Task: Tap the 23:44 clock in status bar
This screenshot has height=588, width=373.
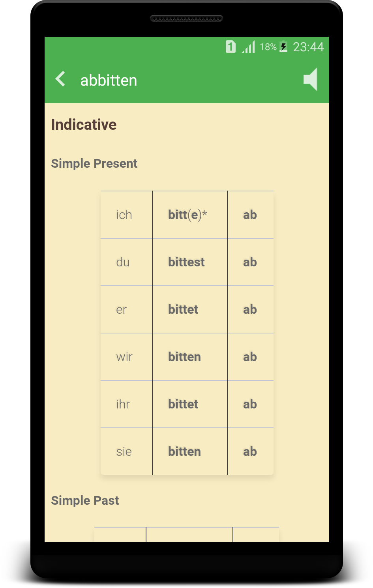Action: pyautogui.click(x=308, y=47)
